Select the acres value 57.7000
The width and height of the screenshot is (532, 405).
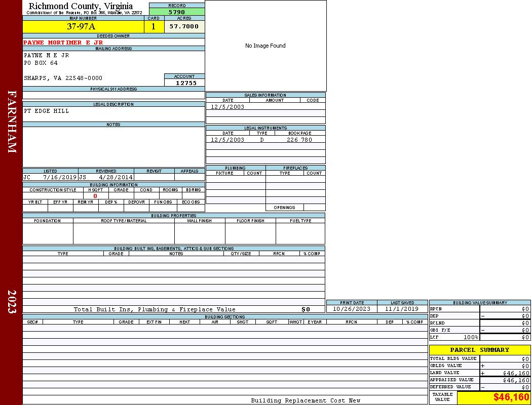184,27
